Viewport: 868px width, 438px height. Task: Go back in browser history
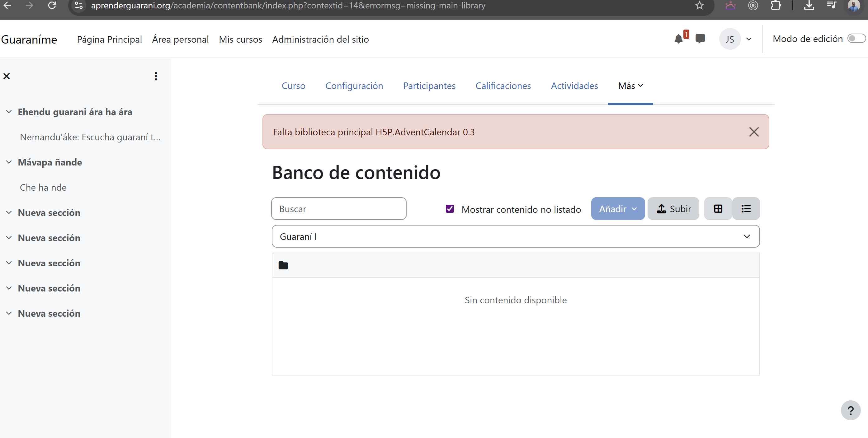[7, 5]
